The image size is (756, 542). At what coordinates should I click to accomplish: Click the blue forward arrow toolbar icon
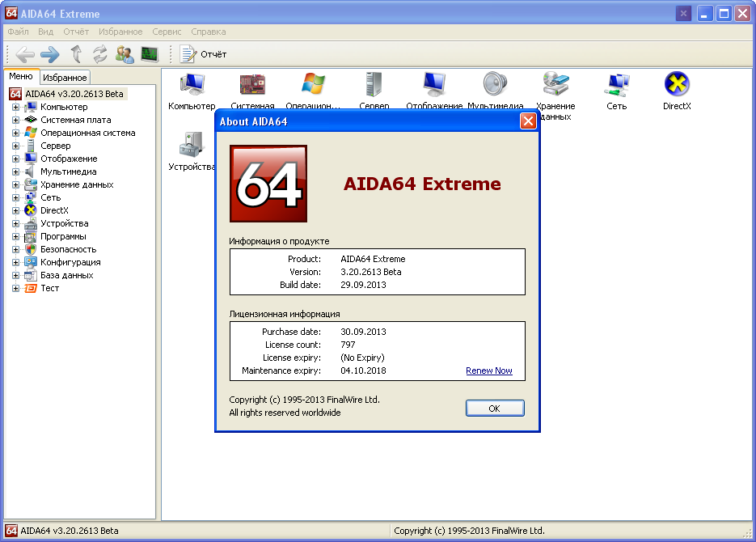click(x=50, y=54)
